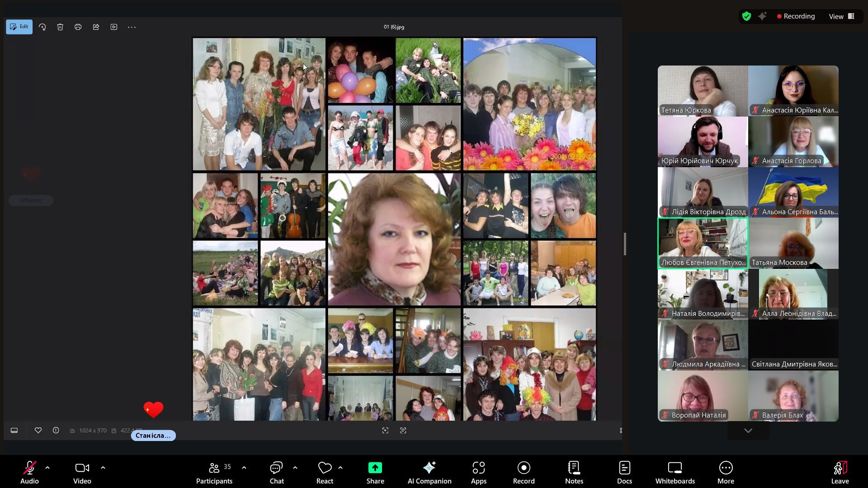This screenshot has height=488, width=868.
Task: Open the share icon in photo viewer toolbar
Action: coord(96,27)
